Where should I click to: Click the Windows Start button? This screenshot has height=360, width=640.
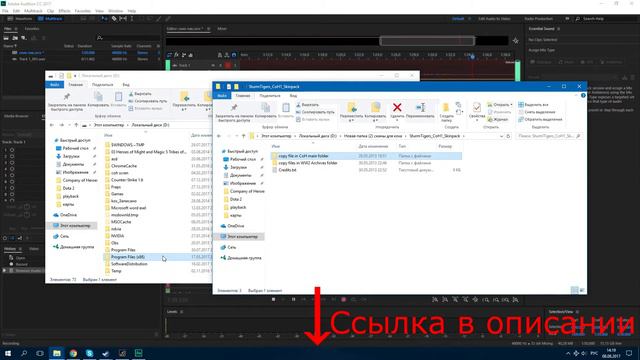(x=8, y=353)
